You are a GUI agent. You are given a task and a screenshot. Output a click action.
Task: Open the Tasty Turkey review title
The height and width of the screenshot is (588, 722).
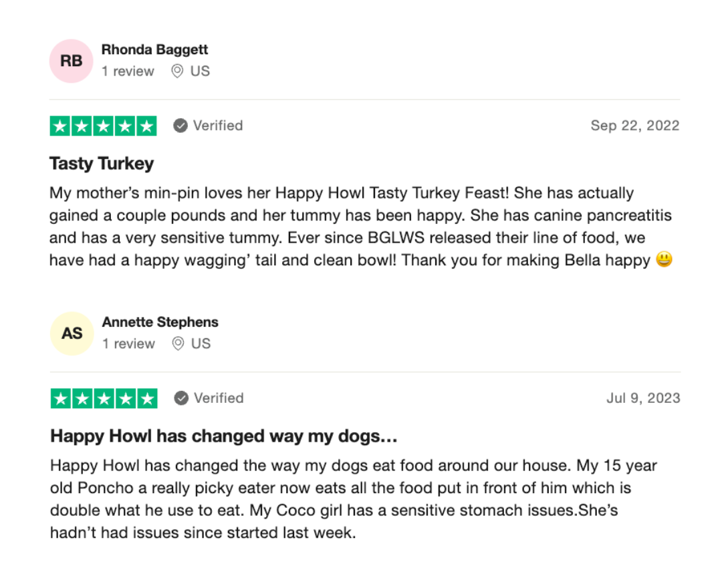pyautogui.click(x=102, y=163)
